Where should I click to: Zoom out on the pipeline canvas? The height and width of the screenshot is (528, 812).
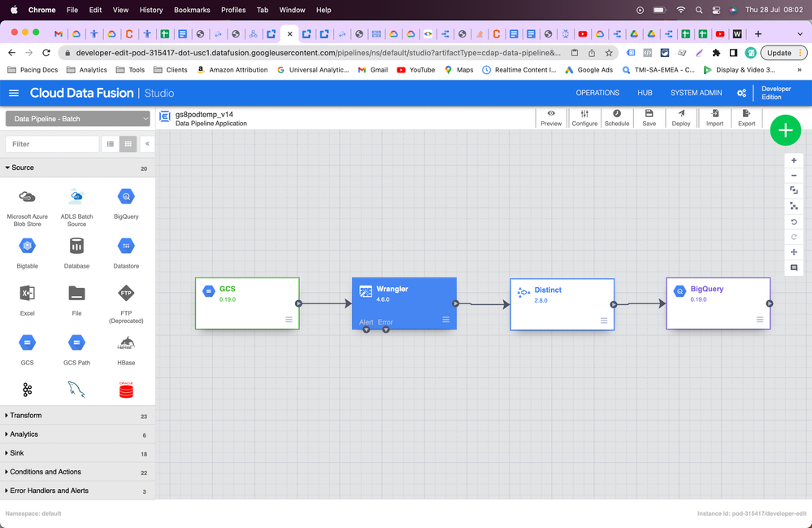tap(793, 176)
